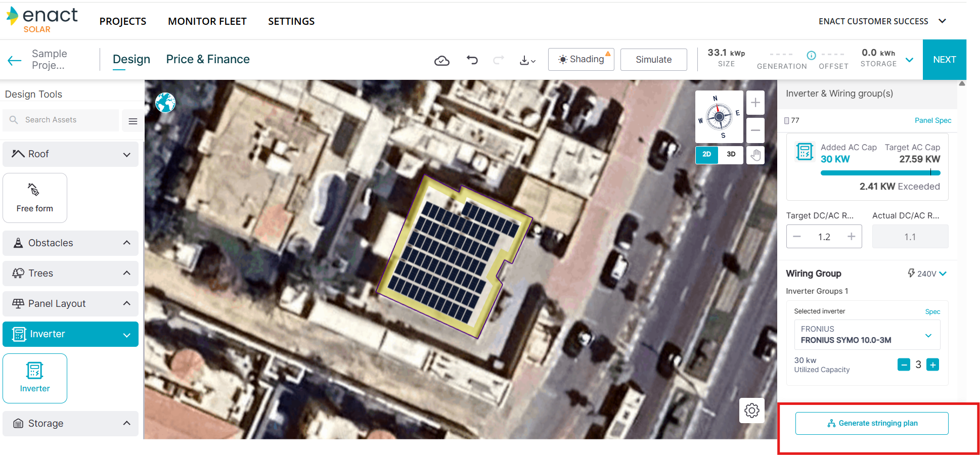Click the cloud save icon
Screen dimensions: 980x455
(x=441, y=61)
